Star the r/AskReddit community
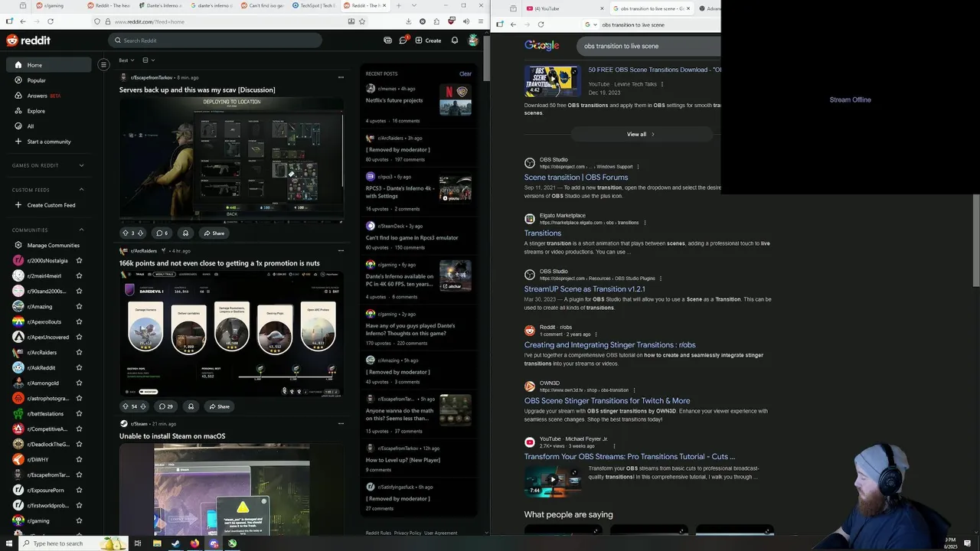This screenshot has width=980, height=551. pos(79,367)
